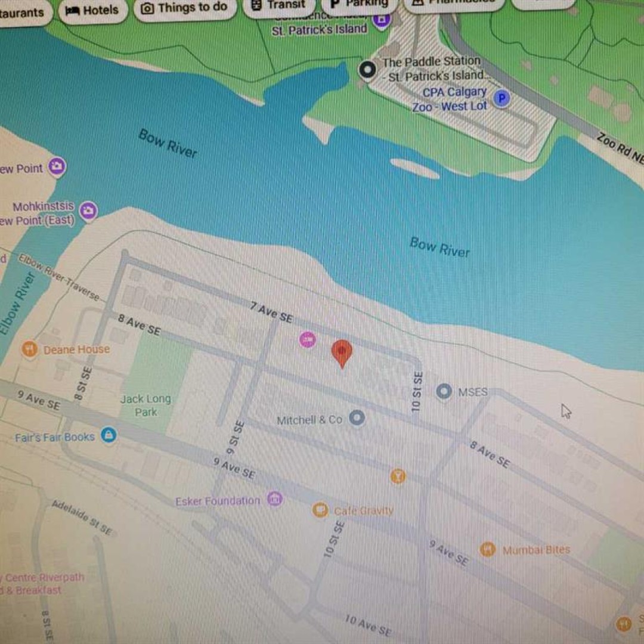Click the Parking filter chip

[x=360, y=4]
